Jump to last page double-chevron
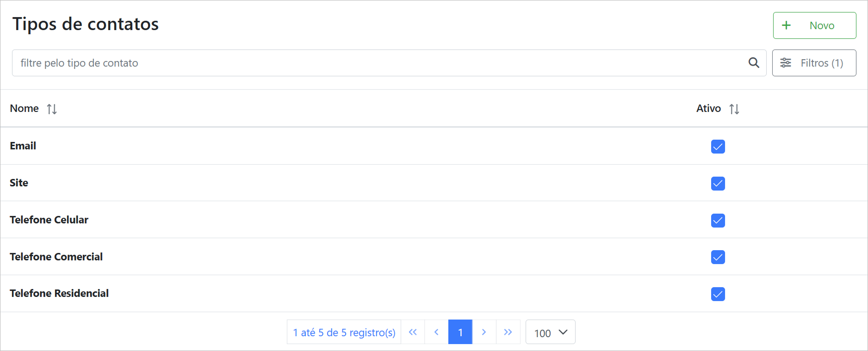Screen dimensions: 868x351 click(508, 332)
